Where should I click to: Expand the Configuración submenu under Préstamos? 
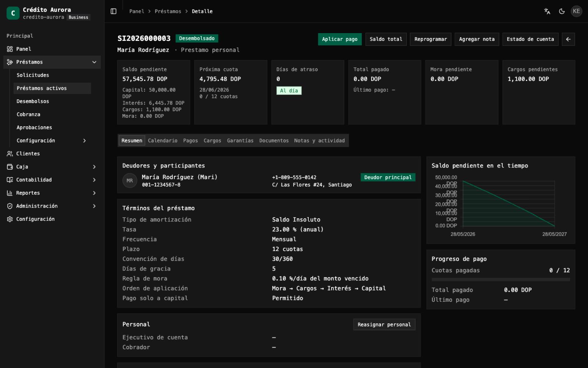coord(85,141)
